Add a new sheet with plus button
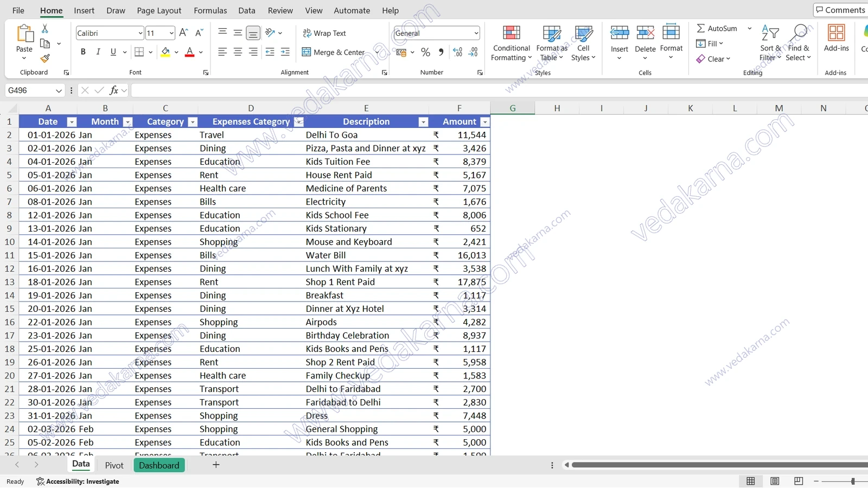 click(216, 465)
